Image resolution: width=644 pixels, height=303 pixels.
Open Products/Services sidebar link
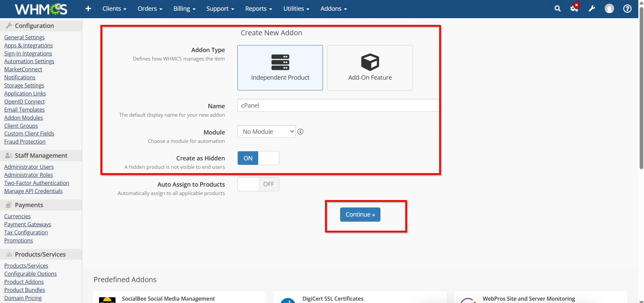(x=26, y=266)
